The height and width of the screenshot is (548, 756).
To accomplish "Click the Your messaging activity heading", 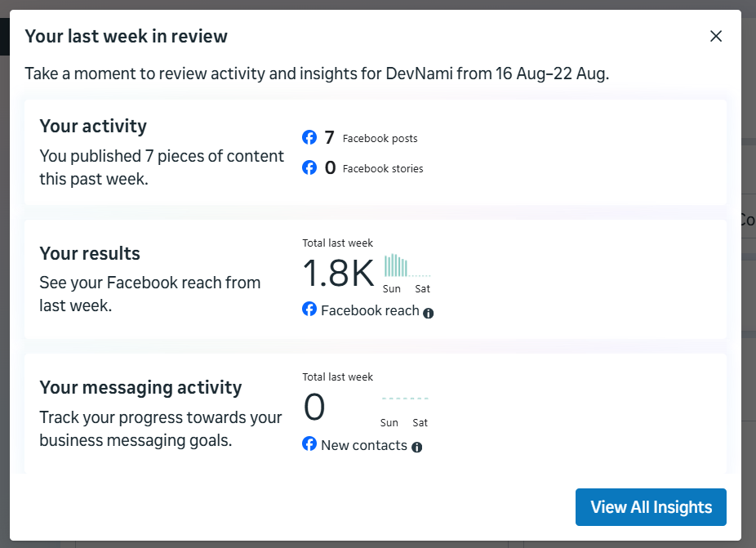I will pyautogui.click(x=140, y=388).
